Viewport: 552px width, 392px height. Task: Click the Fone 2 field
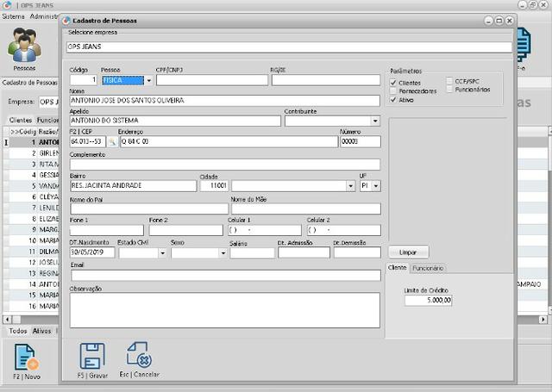[186, 230]
